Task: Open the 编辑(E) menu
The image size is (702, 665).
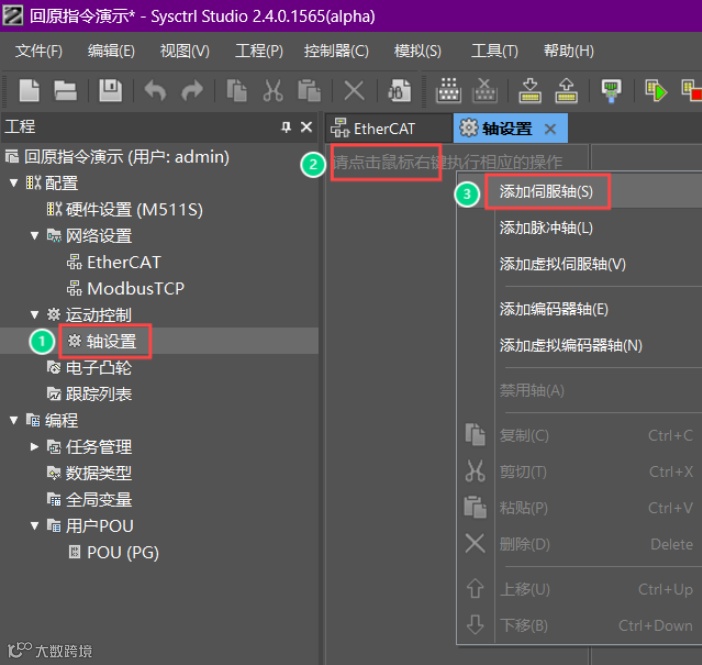Action: (x=111, y=51)
